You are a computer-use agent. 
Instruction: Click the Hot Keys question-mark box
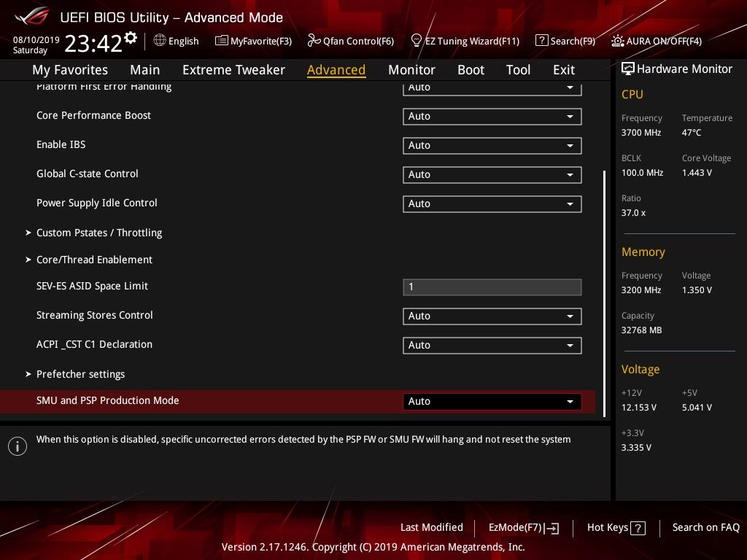coord(638,528)
